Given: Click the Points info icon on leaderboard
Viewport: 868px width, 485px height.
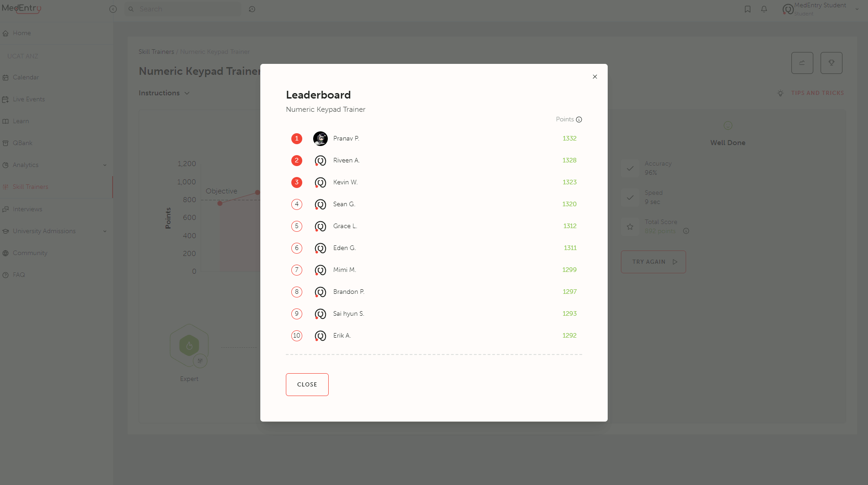Looking at the screenshot, I should click(x=579, y=119).
